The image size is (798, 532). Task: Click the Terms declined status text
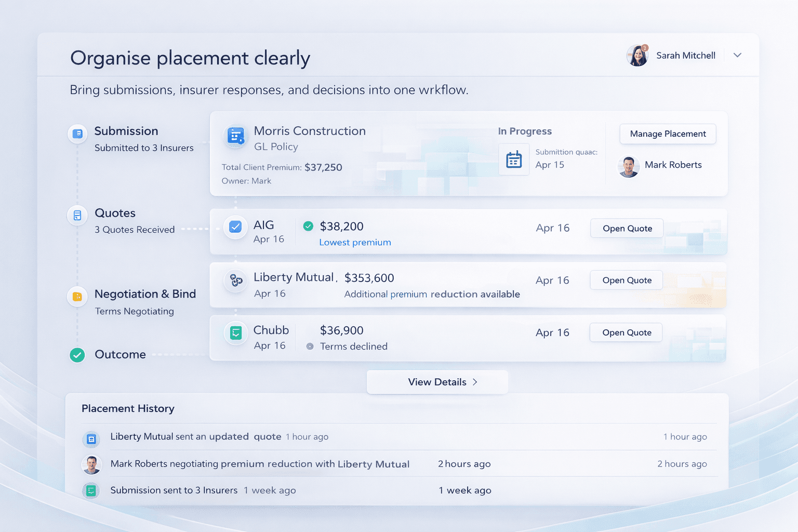(354, 347)
